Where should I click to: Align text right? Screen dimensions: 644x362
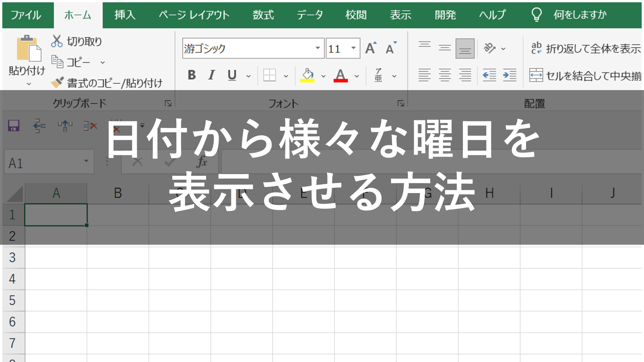465,75
